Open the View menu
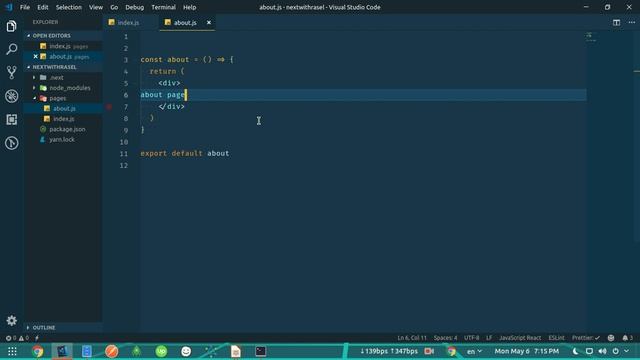Viewport: 640px width, 360px height. (x=96, y=7)
